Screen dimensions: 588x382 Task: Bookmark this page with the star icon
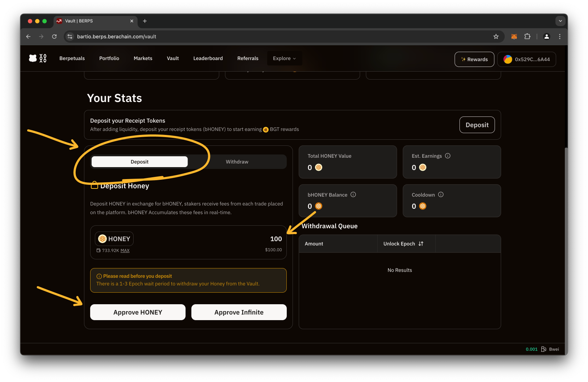[x=496, y=37]
